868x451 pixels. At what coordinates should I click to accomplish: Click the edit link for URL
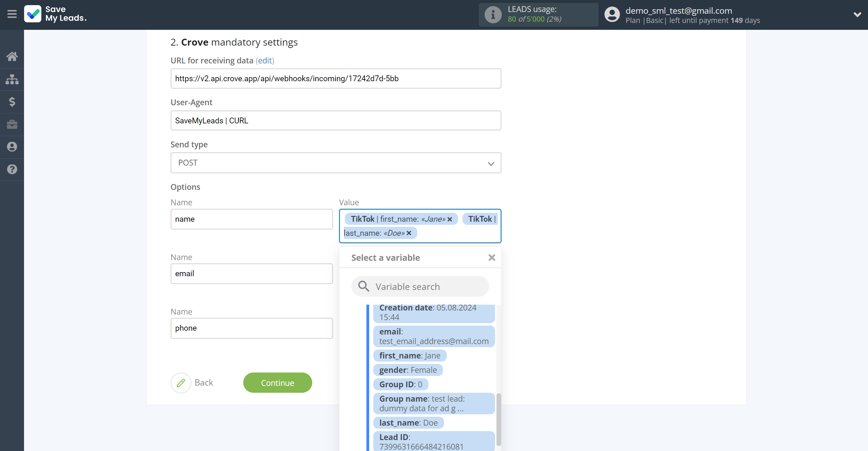pyautogui.click(x=265, y=61)
